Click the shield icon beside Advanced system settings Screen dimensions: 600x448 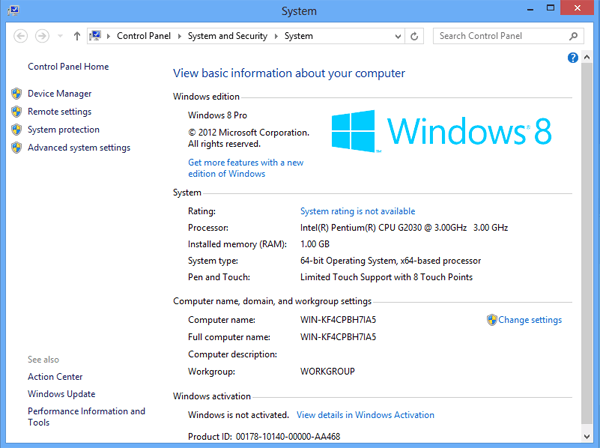[16, 148]
